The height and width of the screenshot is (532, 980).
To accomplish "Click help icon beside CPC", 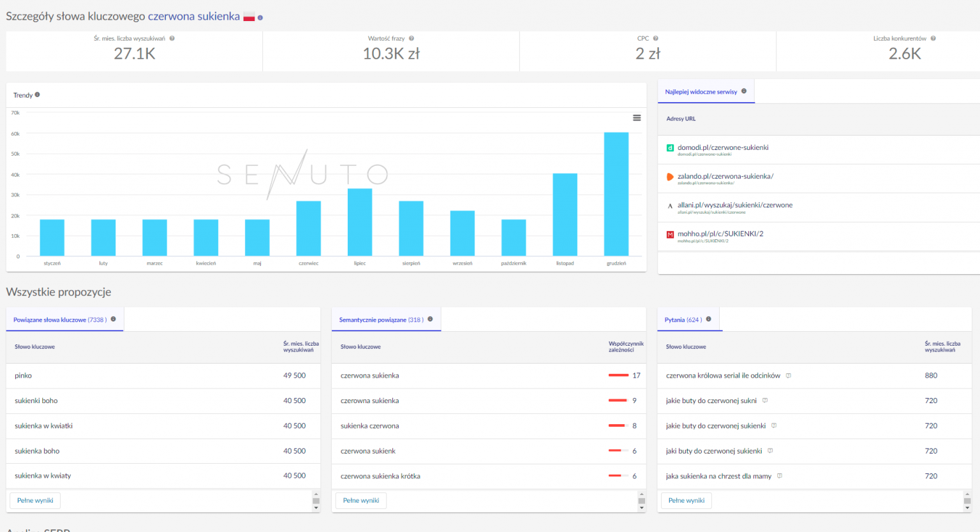I will tap(655, 38).
